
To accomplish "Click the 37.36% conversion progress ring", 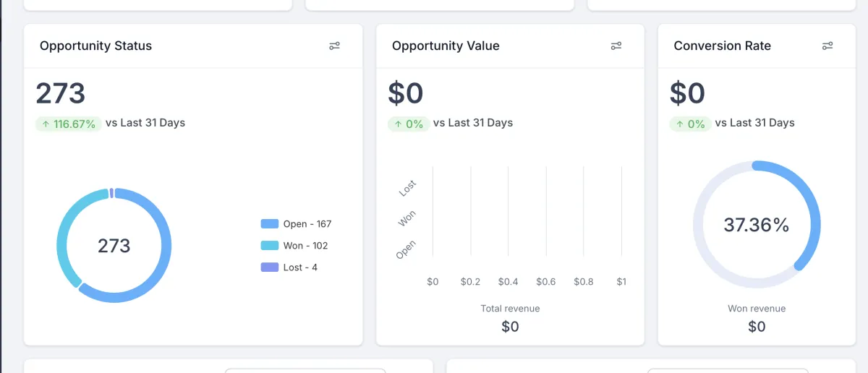I will [x=812, y=208].
